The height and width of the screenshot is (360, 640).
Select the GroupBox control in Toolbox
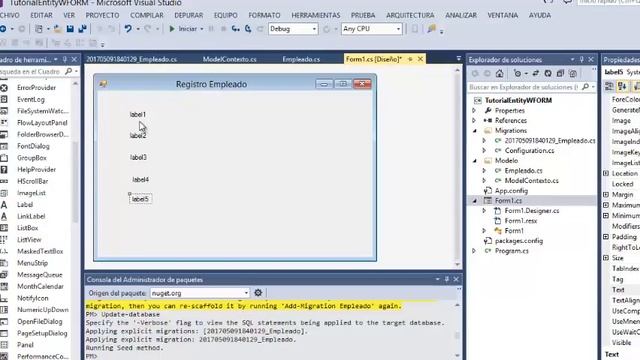32,158
